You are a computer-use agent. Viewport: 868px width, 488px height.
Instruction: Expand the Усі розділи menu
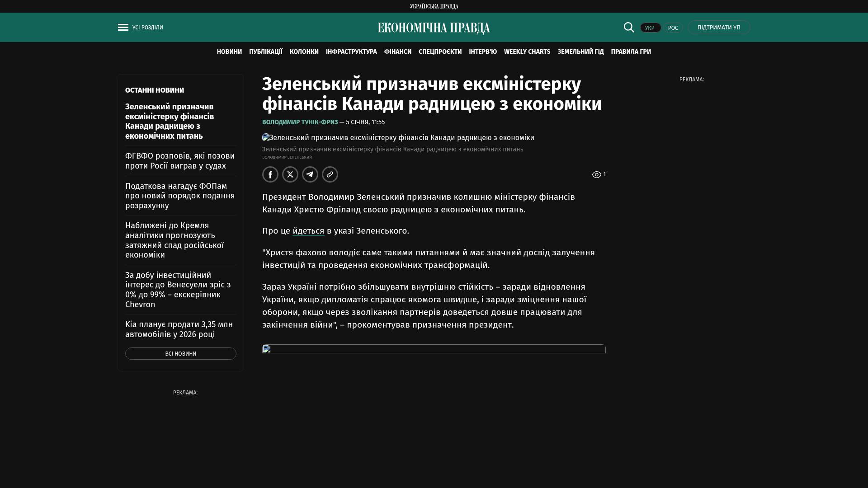click(148, 28)
